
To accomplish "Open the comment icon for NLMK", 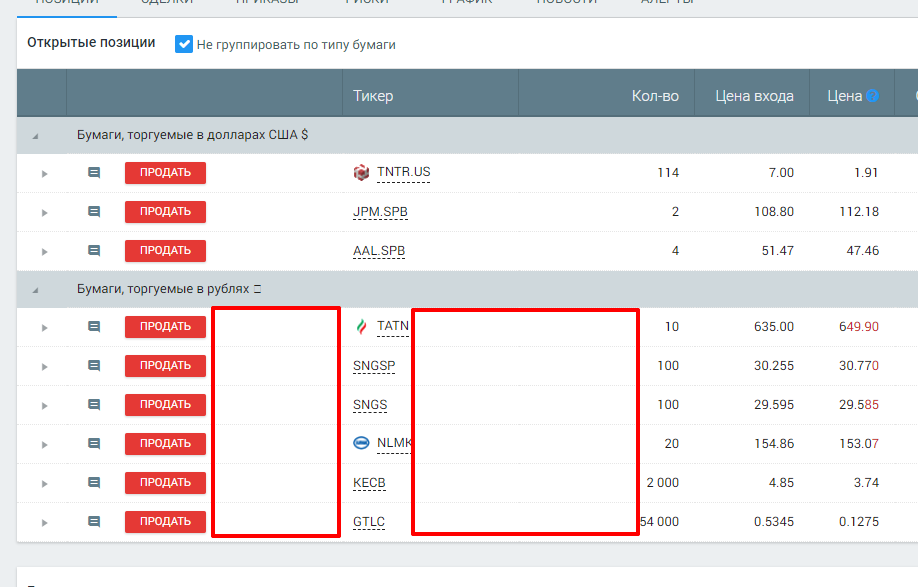I will pos(94,444).
